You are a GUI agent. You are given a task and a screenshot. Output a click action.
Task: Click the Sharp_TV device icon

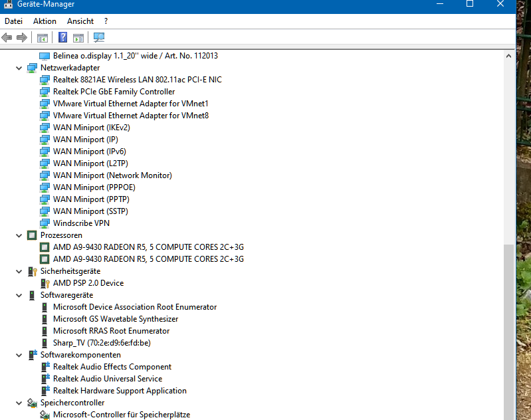[x=45, y=343]
